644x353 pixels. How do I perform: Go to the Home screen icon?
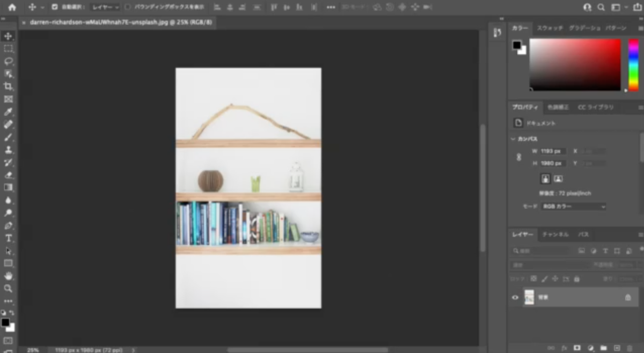point(12,8)
